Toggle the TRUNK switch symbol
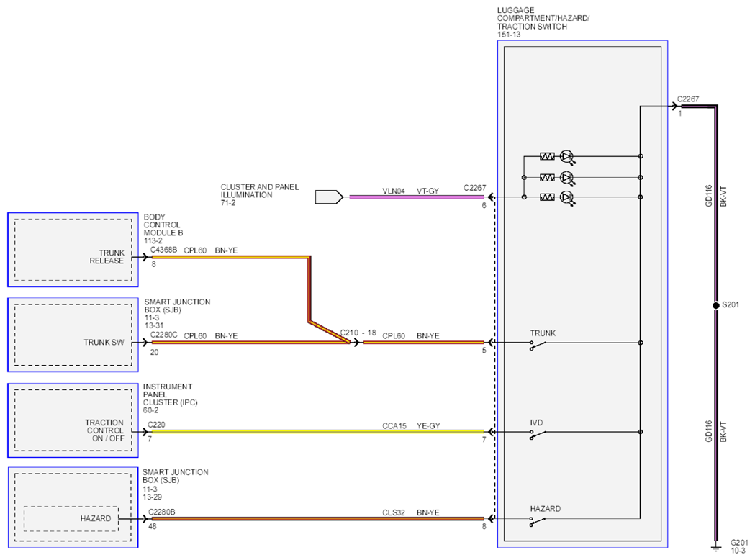755x560 pixels. 538,345
